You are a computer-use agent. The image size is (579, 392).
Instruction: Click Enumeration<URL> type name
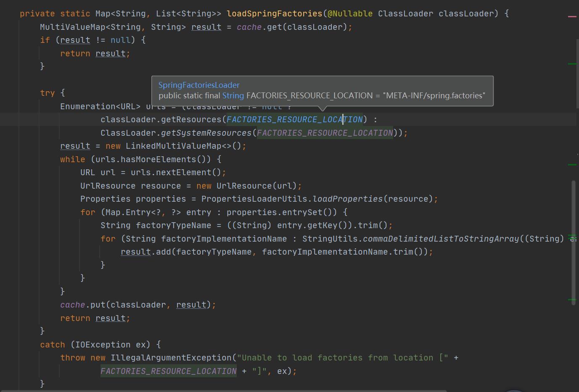point(100,107)
